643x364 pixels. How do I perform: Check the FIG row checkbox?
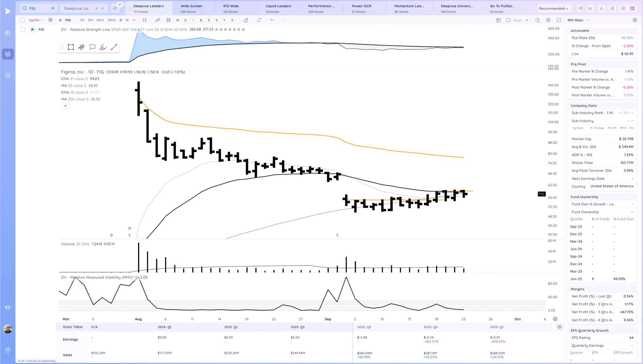23,29
